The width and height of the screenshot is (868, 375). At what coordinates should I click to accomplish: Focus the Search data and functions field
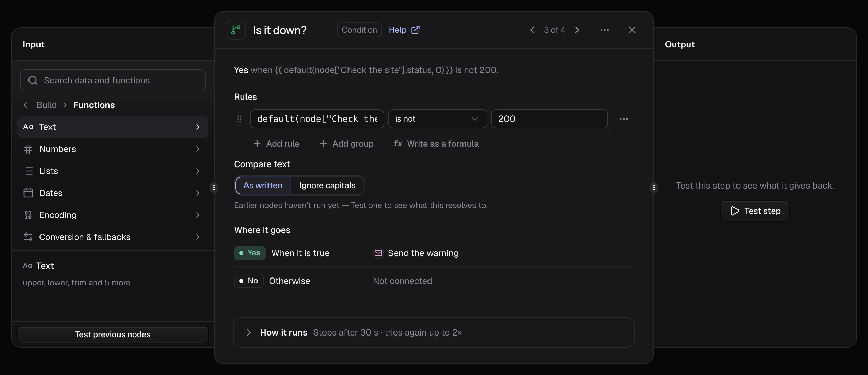113,80
